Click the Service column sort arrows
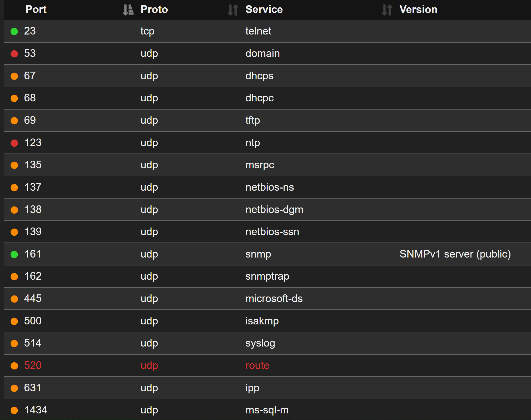 click(387, 10)
